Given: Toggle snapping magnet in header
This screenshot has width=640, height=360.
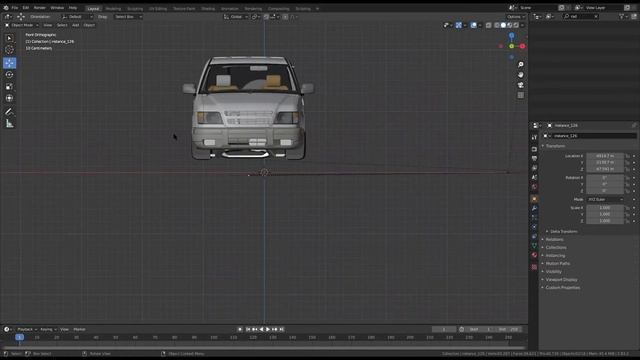Looking at the screenshot, I should click(x=266, y=17).
